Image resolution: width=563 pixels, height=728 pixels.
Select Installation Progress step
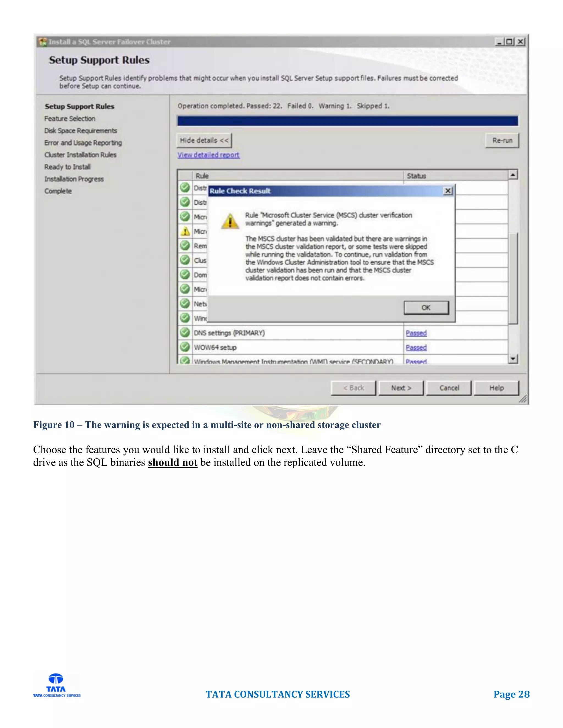pos(74,179)
